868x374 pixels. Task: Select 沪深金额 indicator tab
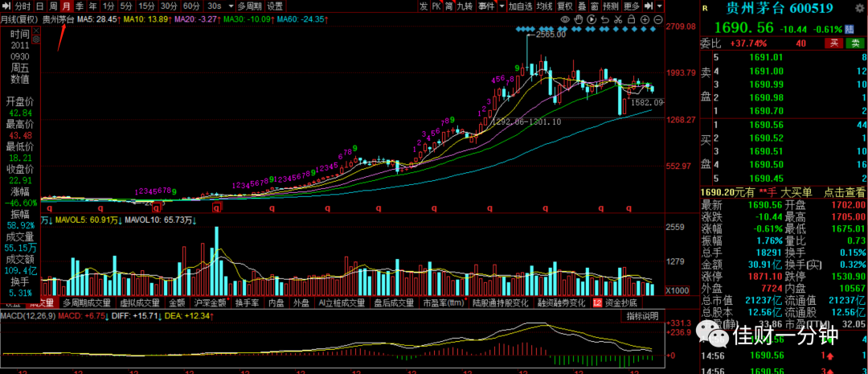(211, 303)
